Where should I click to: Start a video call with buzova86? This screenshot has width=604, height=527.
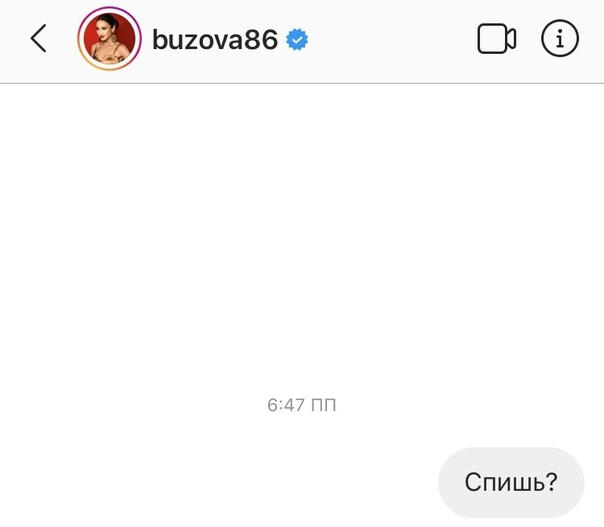[x=497, y=39]
